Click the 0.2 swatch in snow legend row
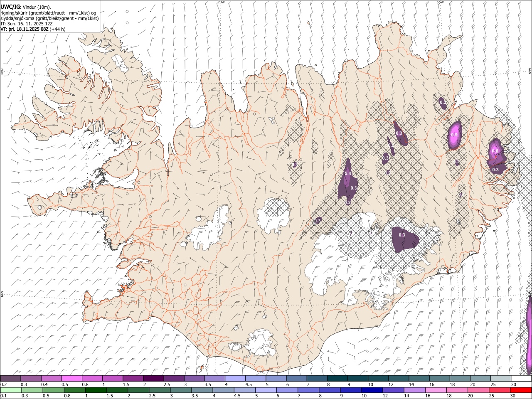The image size is (532, 399). 11,378
